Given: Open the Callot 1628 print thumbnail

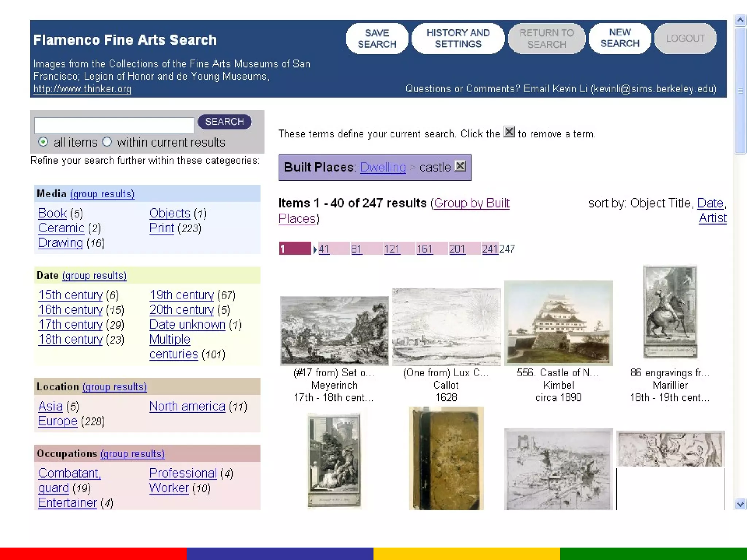Looking at the screenshot, I should [446, 327].
